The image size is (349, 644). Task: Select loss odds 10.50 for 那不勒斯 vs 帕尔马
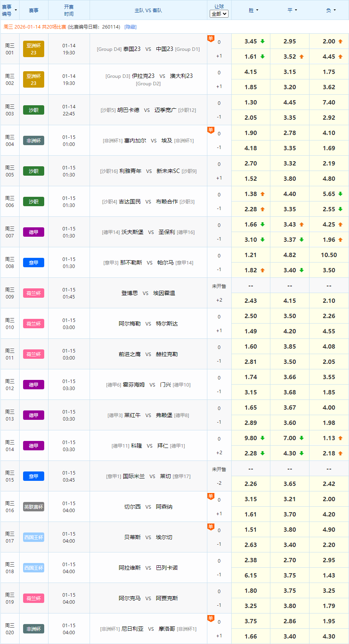click(329, 255)
